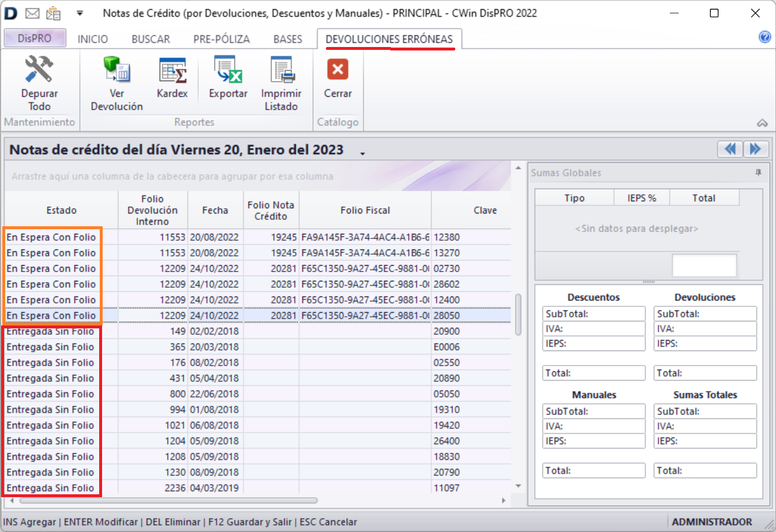Image resolution: width=776 pixels, height=532 pixels.
Task: Click the Descuentos SubTotal field
Action: point(594,314)
